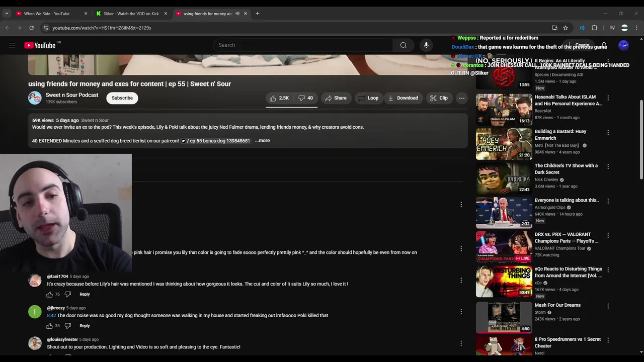Open the browser extensions puzzle icon
The width and height of the screenshot is (644, 362).
594,28
